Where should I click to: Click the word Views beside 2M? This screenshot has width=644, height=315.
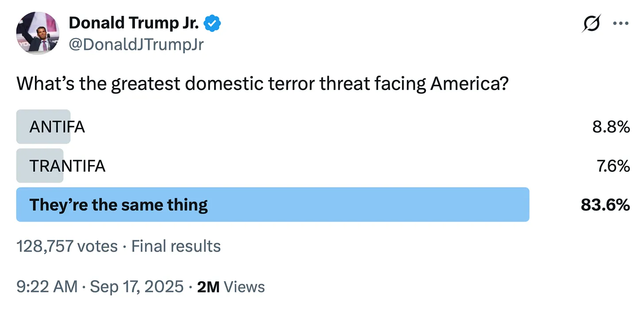[245, 287]
